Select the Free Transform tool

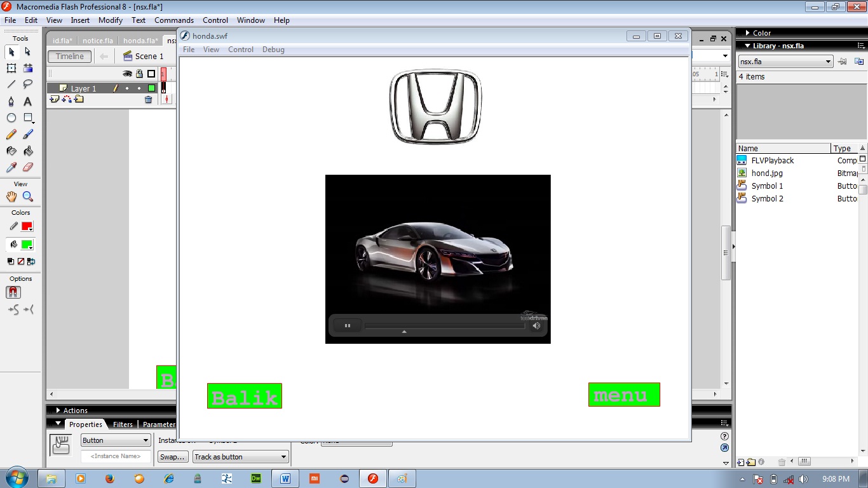11,68
